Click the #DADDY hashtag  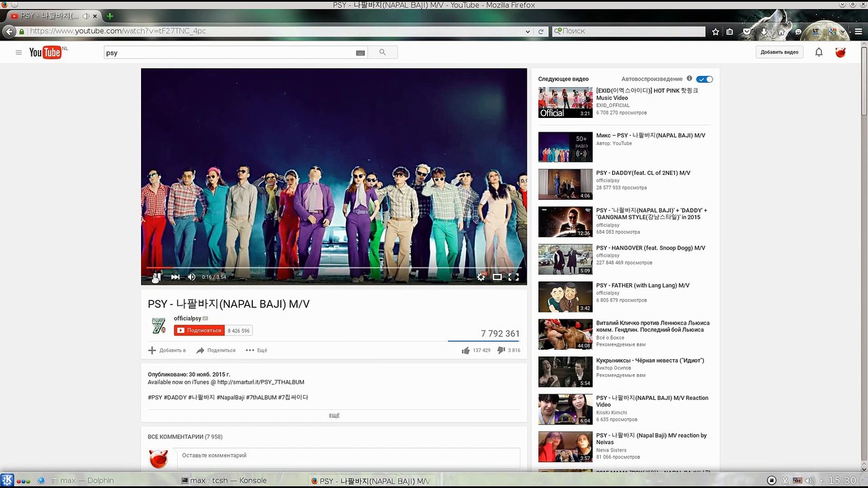click(x=175, y=397)
